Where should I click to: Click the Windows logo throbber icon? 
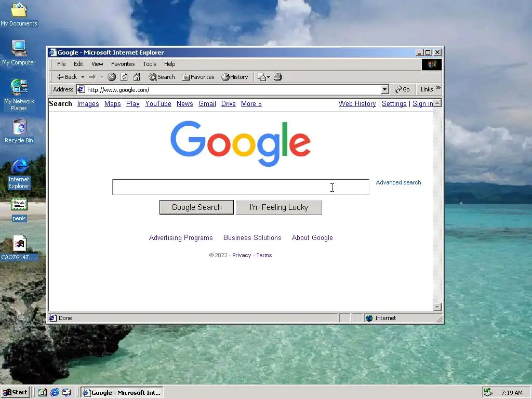coord(432,64)
